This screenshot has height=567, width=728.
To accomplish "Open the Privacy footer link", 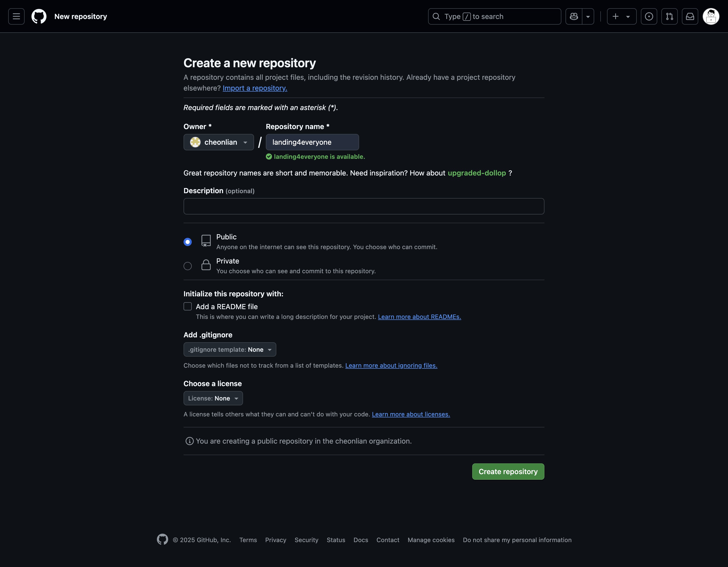I will point(275,540).
